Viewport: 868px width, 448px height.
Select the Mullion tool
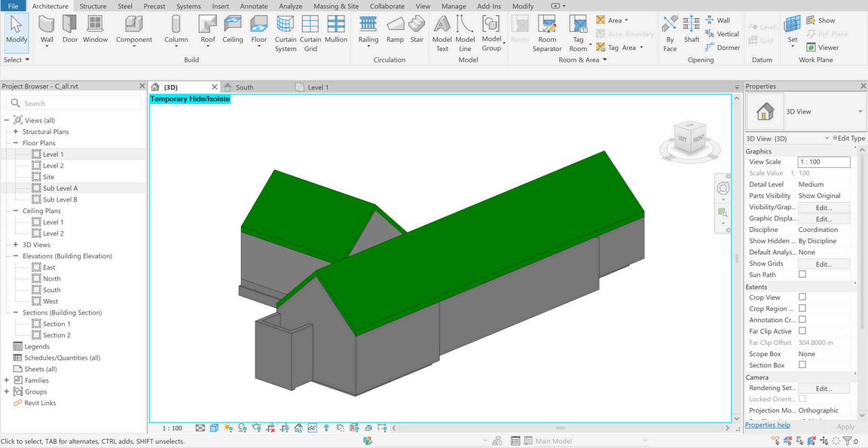tap(336, 30)
